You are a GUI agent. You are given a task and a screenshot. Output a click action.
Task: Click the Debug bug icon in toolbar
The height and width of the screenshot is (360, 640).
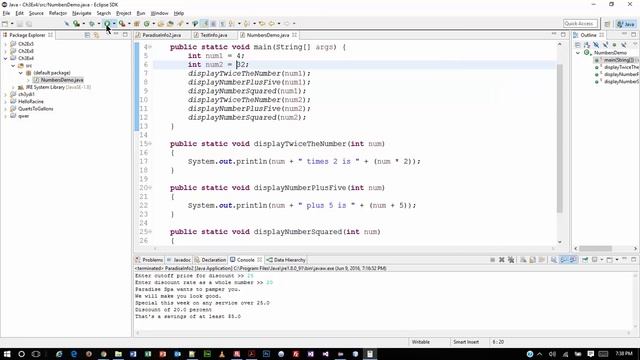pyautogui.click(x=92, y=24)
